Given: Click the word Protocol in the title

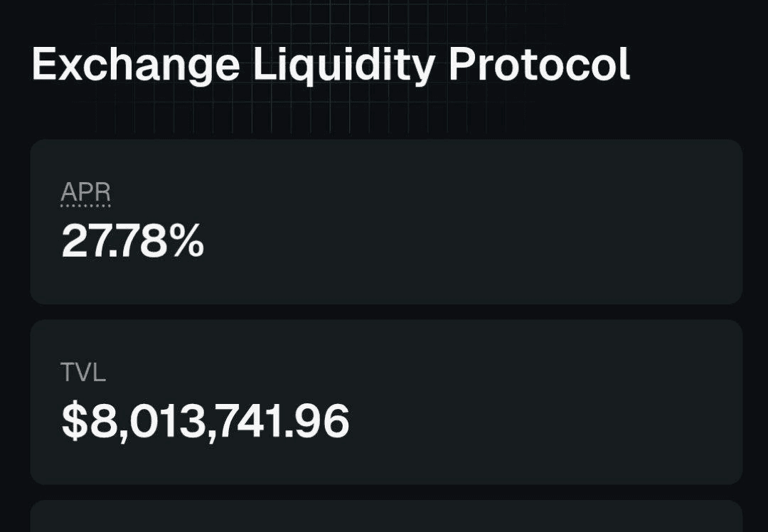Looking at the screenshot, I should (x=539, y=64).
